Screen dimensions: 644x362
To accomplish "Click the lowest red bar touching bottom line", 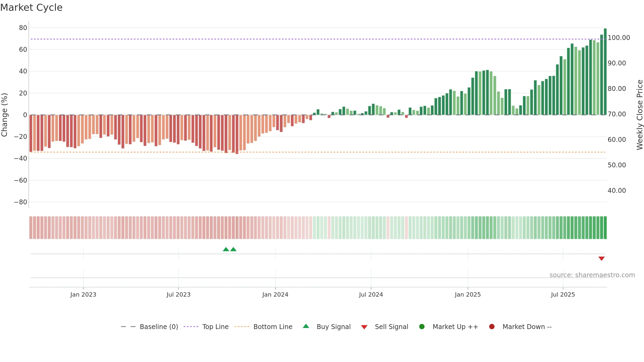I will tap(237, 134).
